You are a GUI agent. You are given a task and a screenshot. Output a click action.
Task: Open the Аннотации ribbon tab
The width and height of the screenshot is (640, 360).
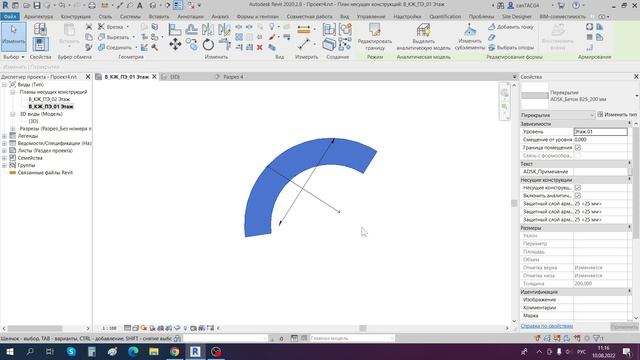(190, 17)
